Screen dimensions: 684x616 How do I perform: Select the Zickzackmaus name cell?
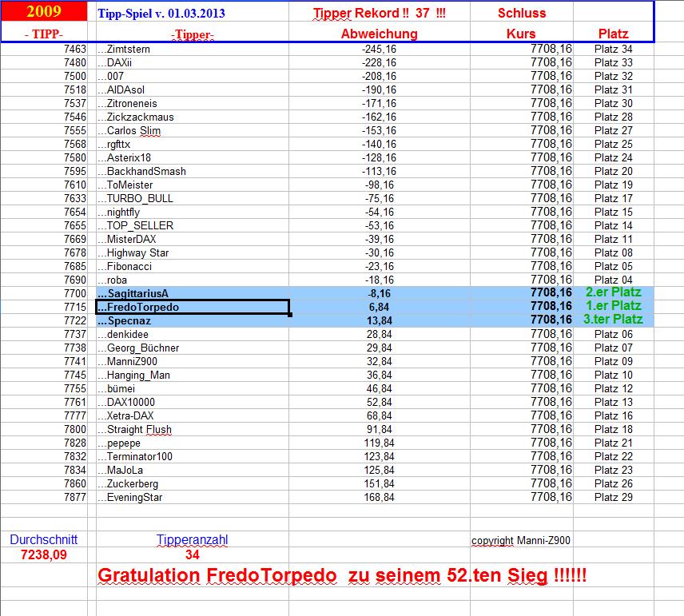(193, 117)
